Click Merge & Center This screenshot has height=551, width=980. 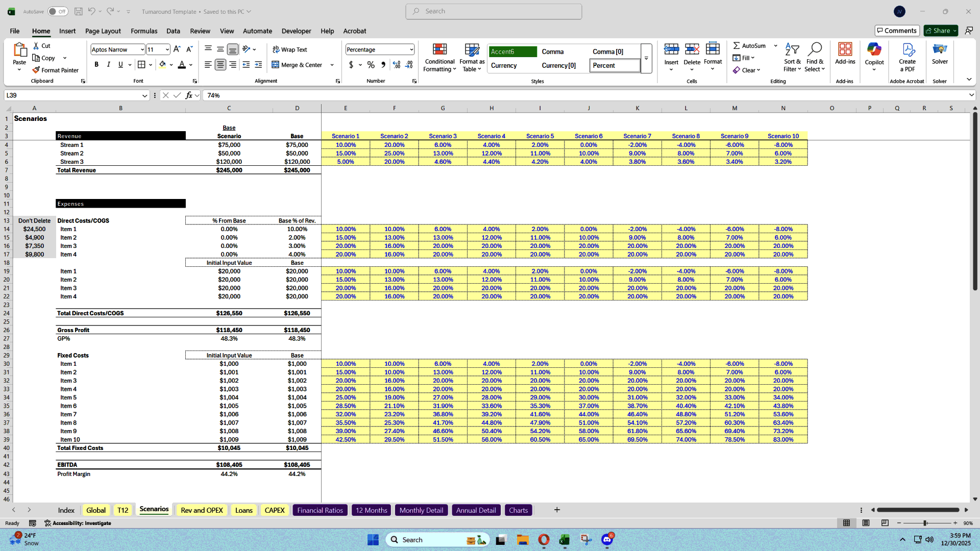(299, 65)
